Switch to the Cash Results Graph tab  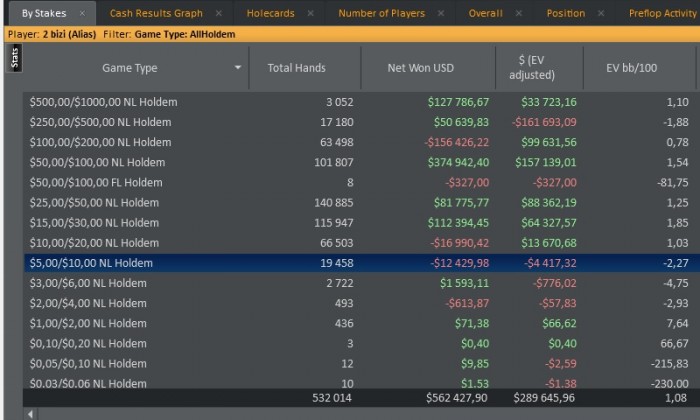pos(156,14)
